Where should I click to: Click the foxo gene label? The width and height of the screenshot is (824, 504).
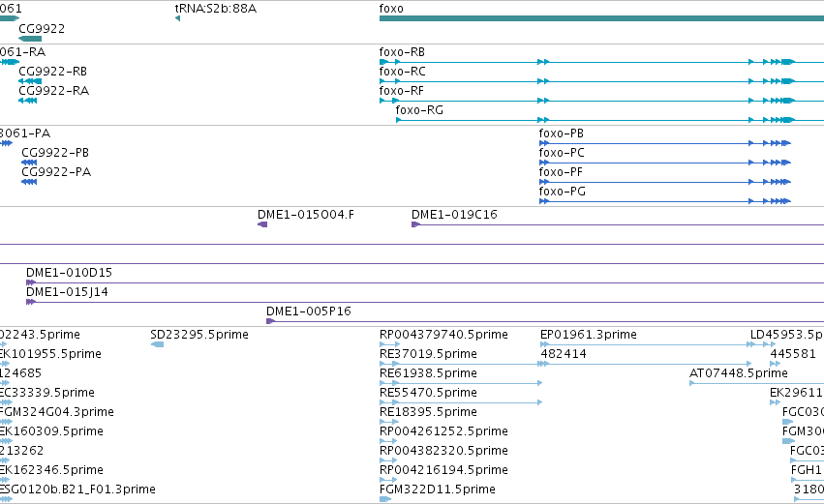[x=391, y=9]
